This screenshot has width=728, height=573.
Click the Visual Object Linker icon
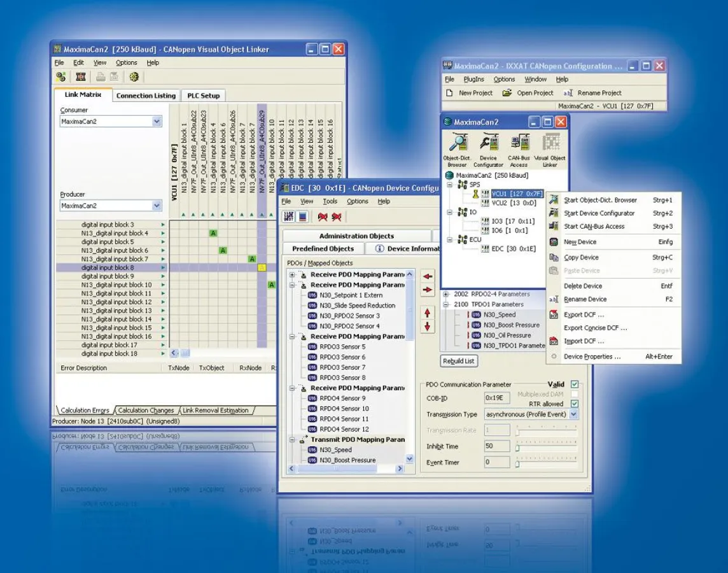pyautogui.click(x=550, y=145)
